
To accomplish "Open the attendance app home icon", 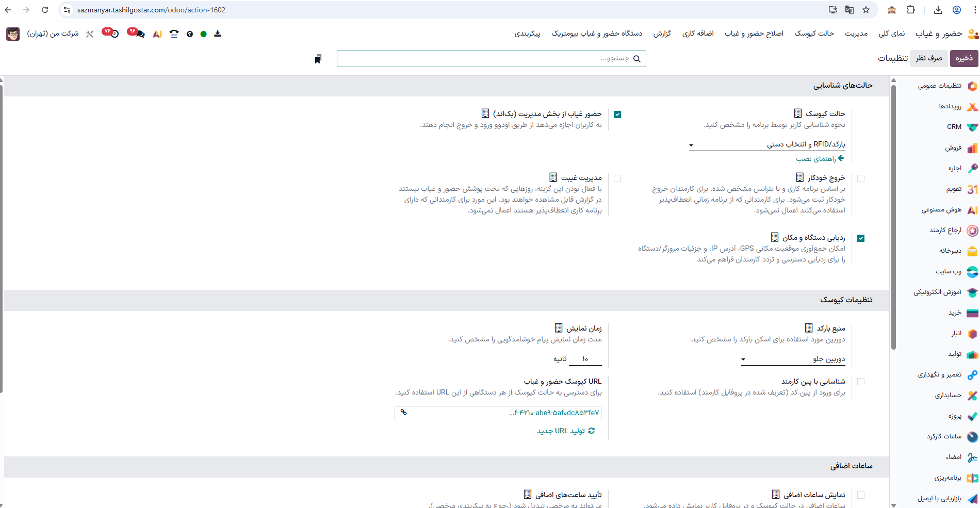I will 973,34.
